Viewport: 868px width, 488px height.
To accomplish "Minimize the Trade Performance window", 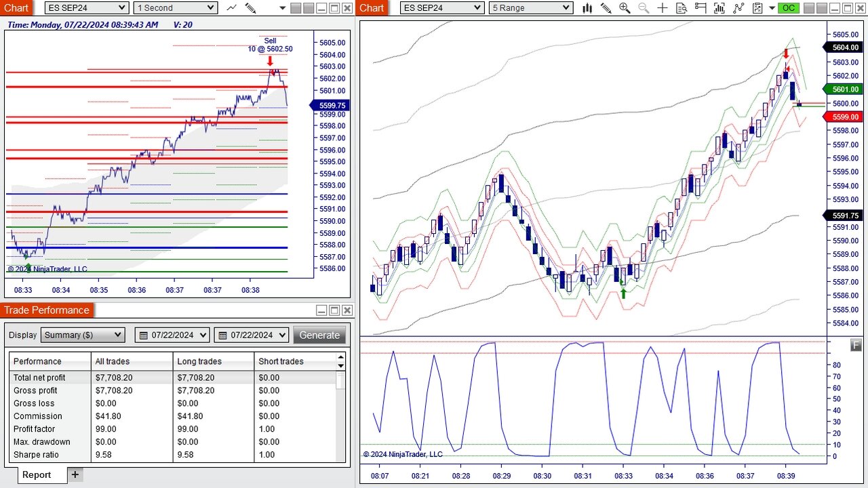I will pyautogui.click(x=321, y=310).
